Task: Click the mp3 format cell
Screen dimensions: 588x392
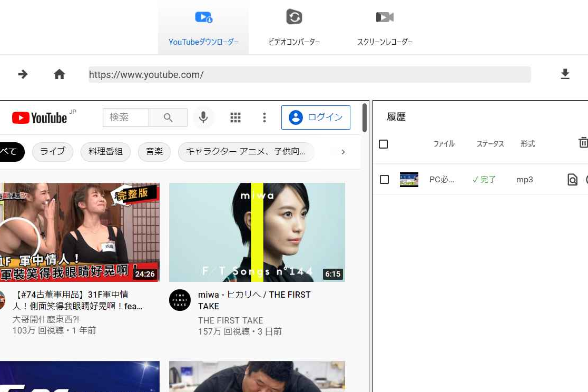Action: [525, 180]
